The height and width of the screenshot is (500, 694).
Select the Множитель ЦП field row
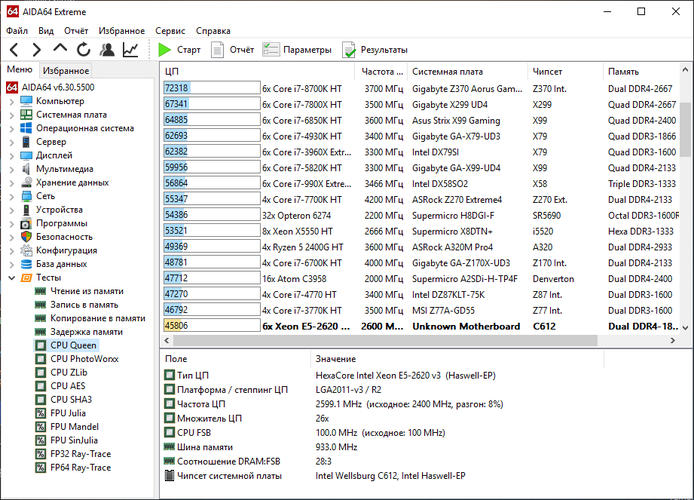[x=247, y=419]
